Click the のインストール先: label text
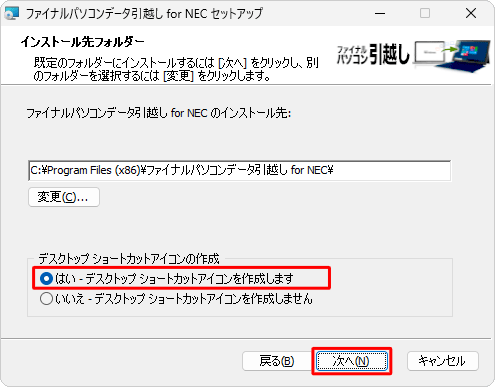The width and height of the screenshot is (495, 387). click(x=250, y=113)
